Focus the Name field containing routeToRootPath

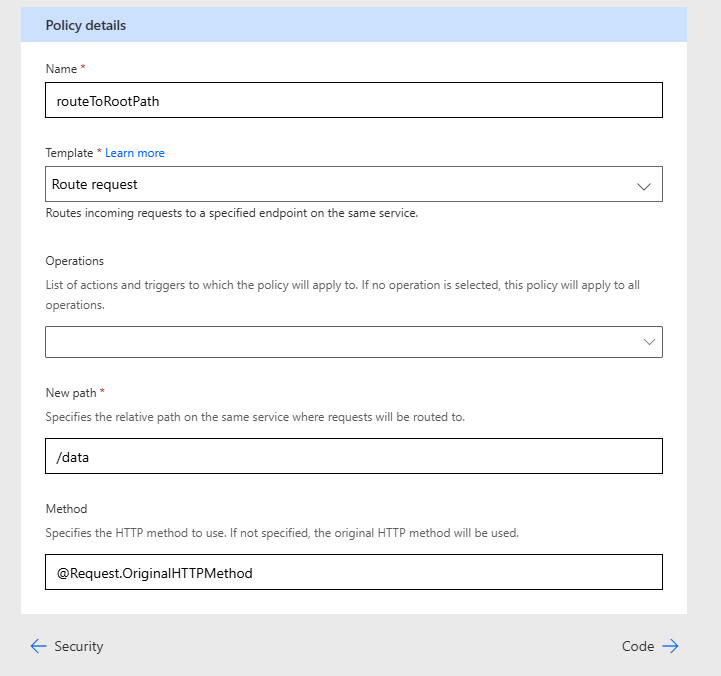(354, 100)
